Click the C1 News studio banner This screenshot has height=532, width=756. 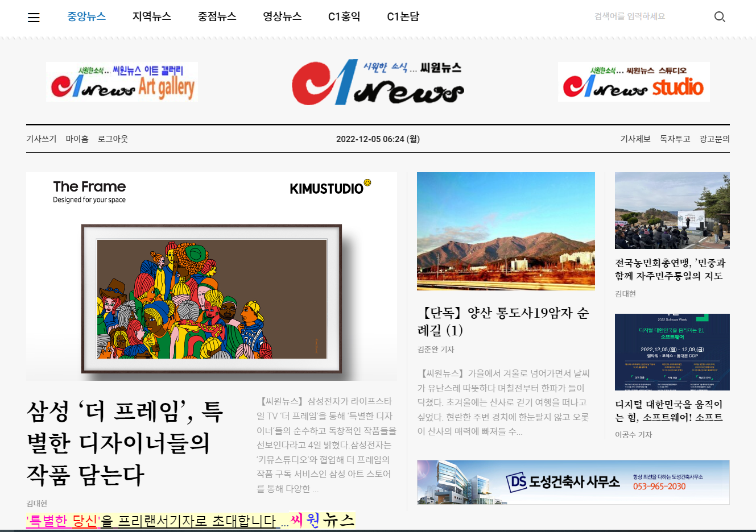[634, 82]
